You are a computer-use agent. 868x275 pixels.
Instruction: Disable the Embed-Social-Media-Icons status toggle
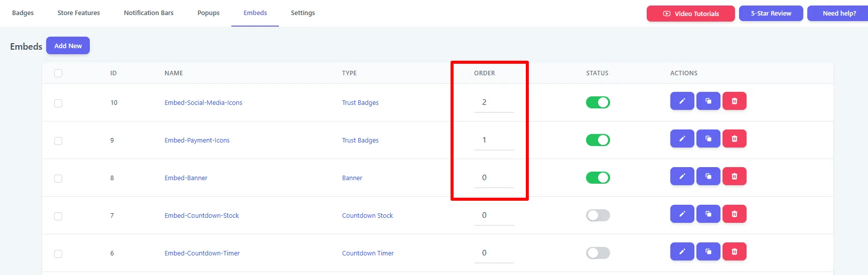coord(598,102)
